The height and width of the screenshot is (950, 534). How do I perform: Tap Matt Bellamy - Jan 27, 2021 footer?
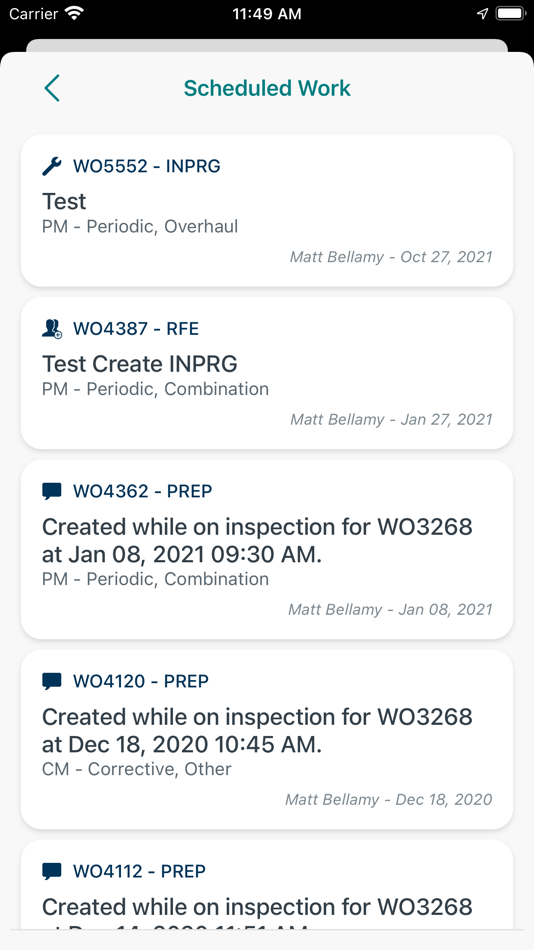(x=391, y=419)
